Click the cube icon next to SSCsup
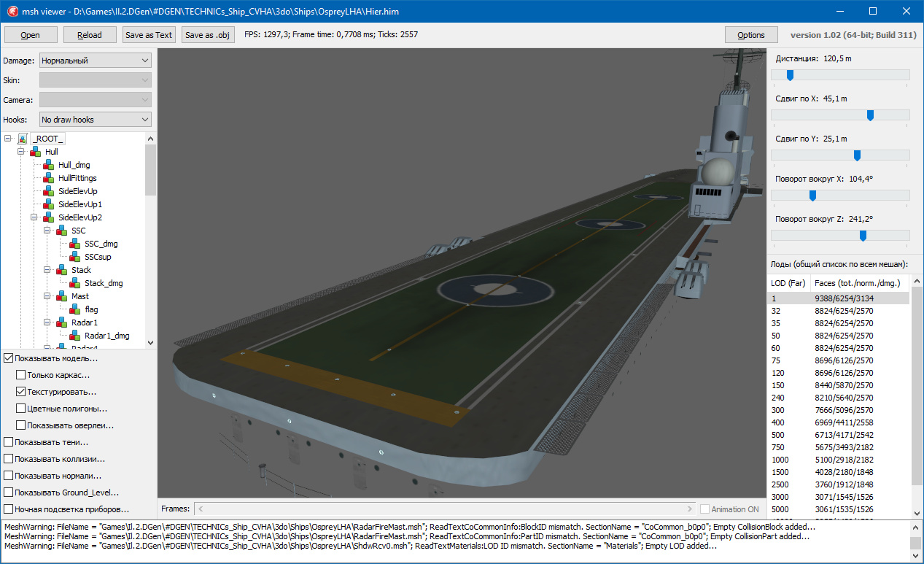The image size is (924, 564). click(x=75, y=257)
